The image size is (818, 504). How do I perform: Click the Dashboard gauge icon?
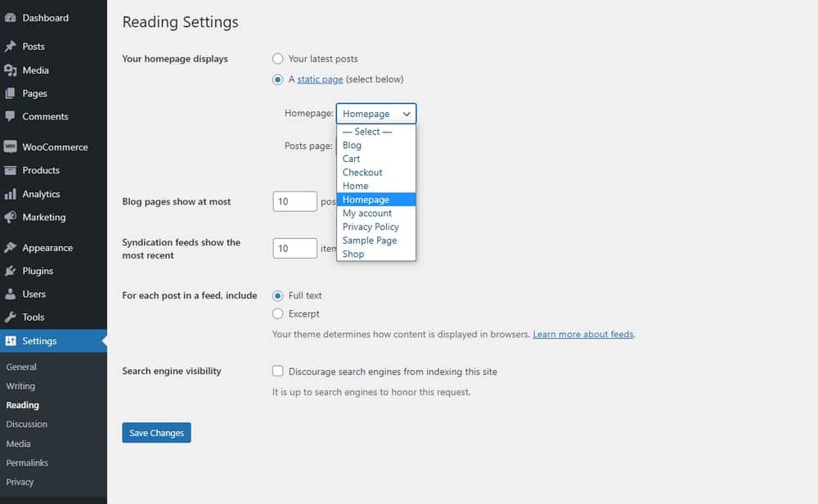[10, 18]
